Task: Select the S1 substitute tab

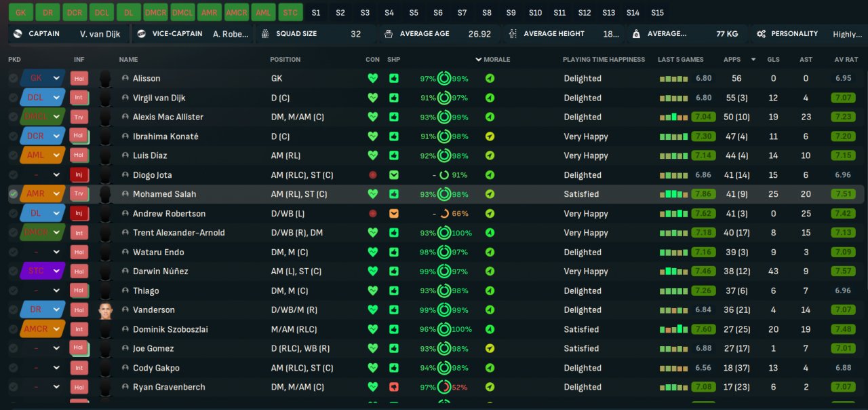Action: 316,13
